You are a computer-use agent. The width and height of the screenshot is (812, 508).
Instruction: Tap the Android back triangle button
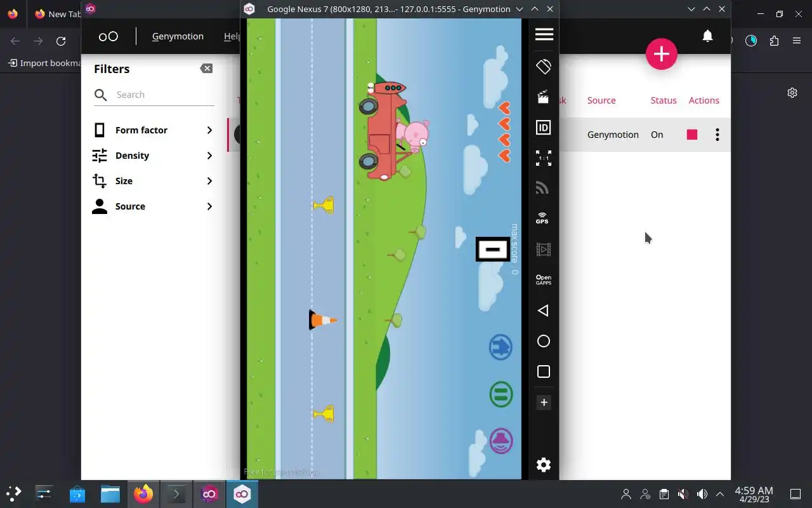(x=543, y=311)
